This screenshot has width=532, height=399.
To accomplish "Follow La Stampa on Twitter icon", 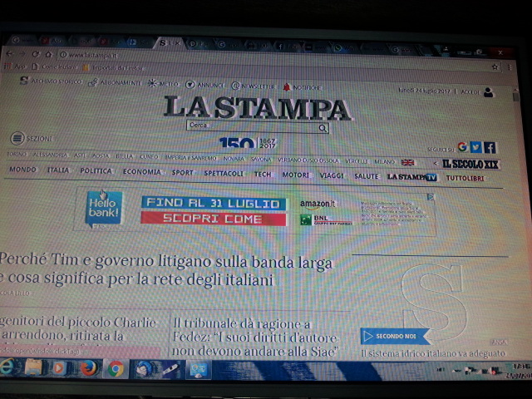I will pos(475,147).
